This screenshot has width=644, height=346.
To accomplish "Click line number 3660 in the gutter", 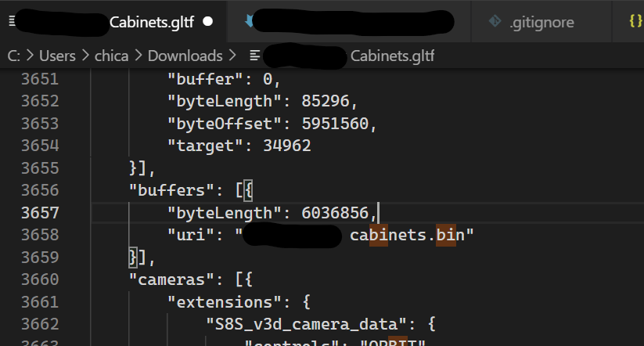I will (x=40, y=279).
